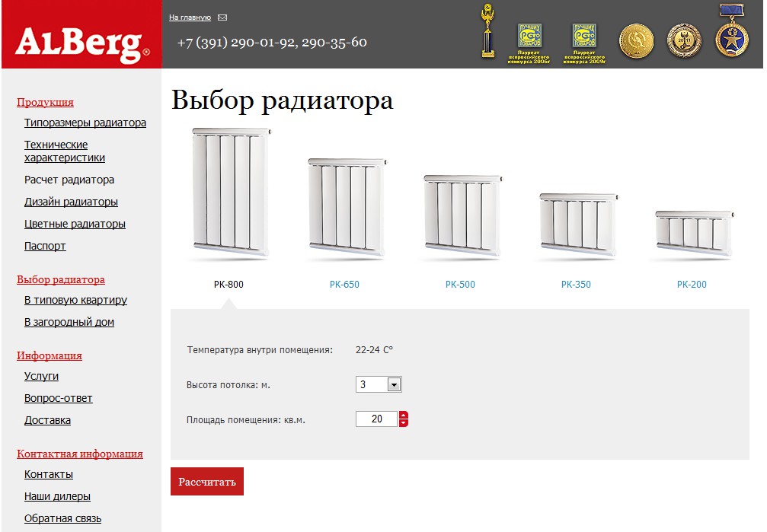Click the Рассчитать button
Image resolution: width=767 pixels, height=532 pixels.
tap(207, 482)
